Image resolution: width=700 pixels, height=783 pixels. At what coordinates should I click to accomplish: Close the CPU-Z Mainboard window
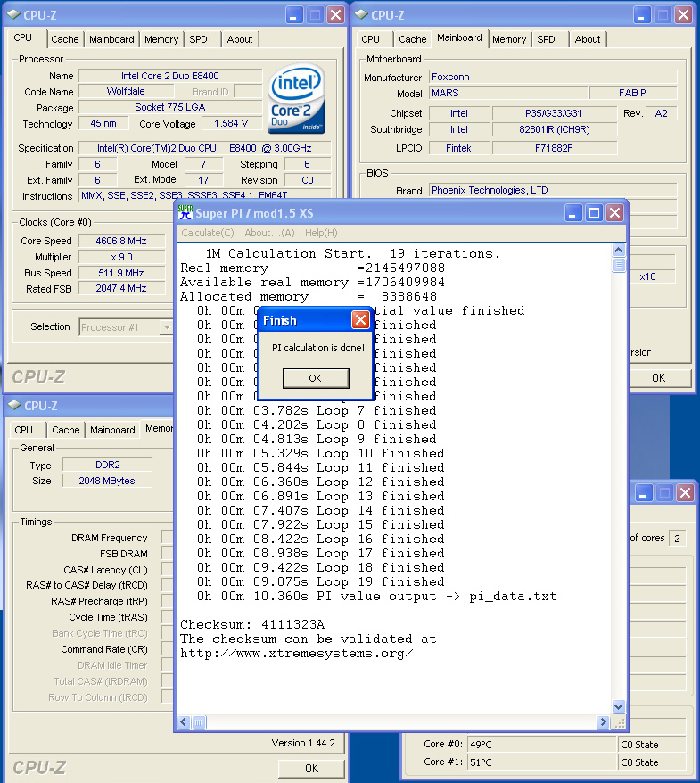683,15
